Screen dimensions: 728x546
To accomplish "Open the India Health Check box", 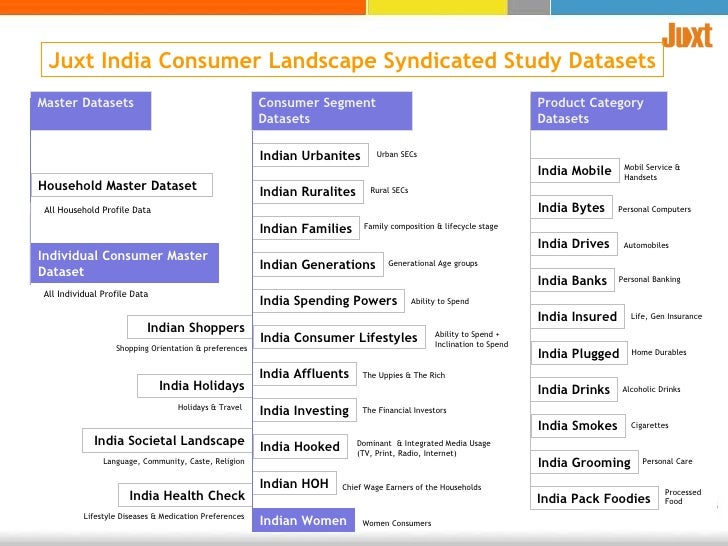I will [185, 495].
